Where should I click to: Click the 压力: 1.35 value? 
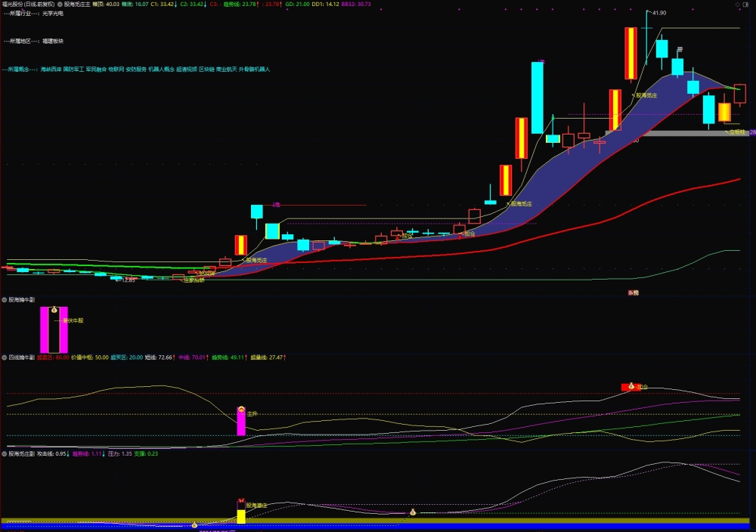click(120, 454)
